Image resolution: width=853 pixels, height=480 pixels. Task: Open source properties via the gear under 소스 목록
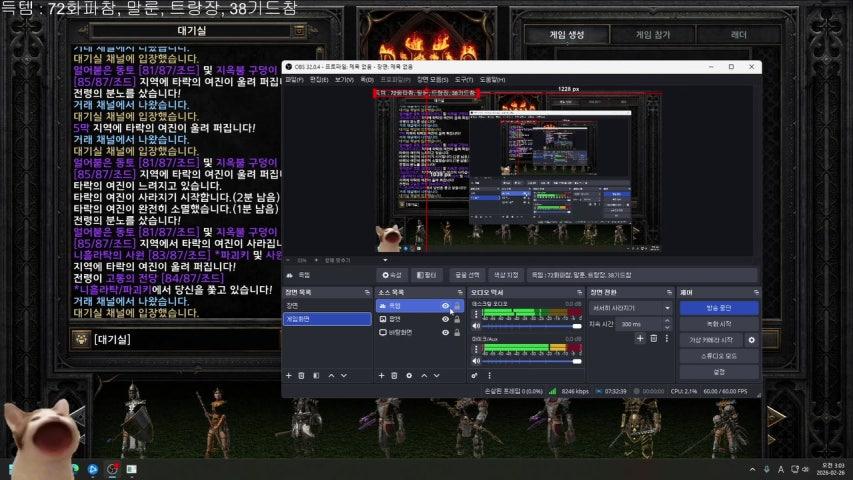coord(409,376)
